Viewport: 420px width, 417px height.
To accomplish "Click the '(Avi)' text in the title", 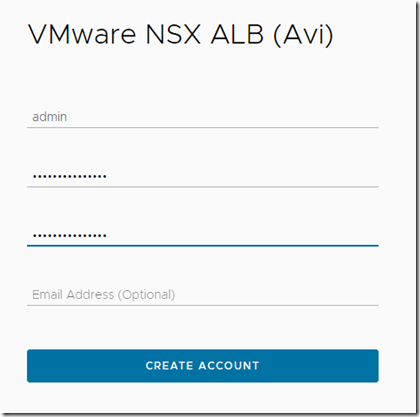I will [303, 35].
